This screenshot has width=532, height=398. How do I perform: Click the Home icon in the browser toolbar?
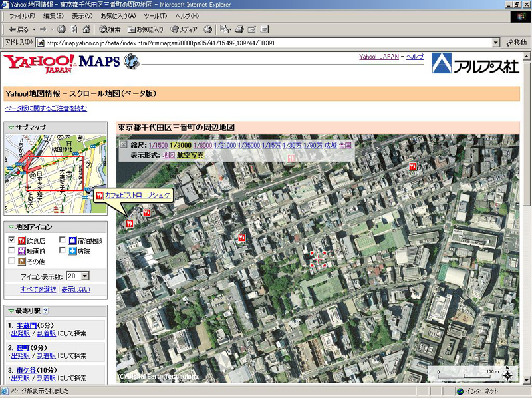(85, 29)
